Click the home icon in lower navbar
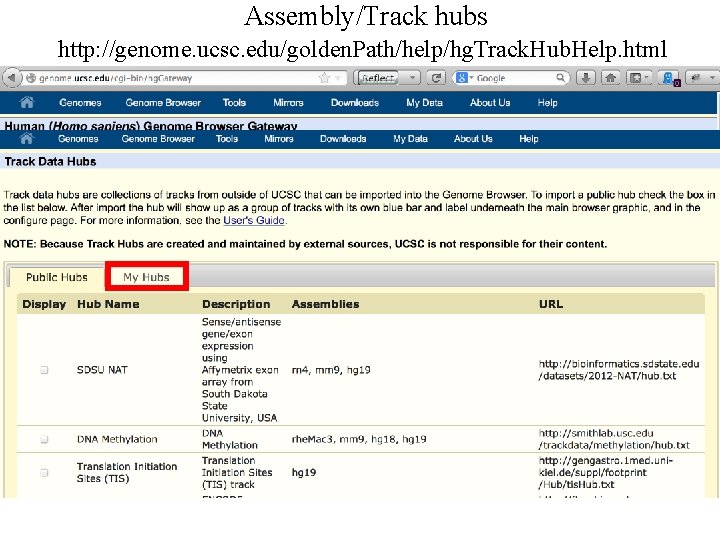Screen dimensions: 720x540 tap(27, 139)
